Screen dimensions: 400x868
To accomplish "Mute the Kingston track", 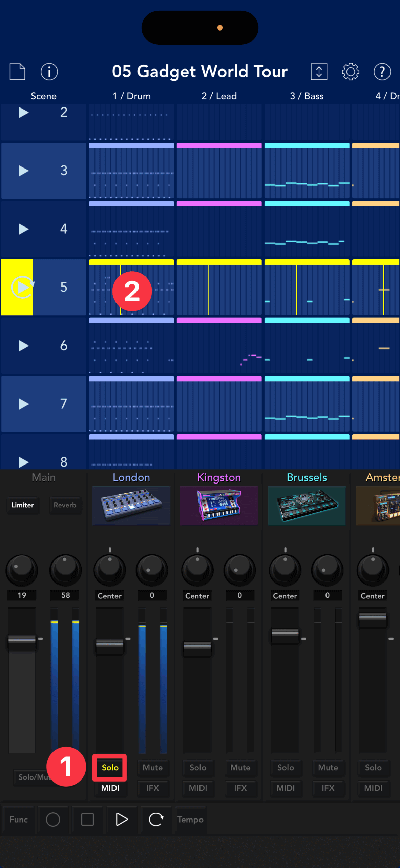I will pyautogui.click(x=240, y=767).
